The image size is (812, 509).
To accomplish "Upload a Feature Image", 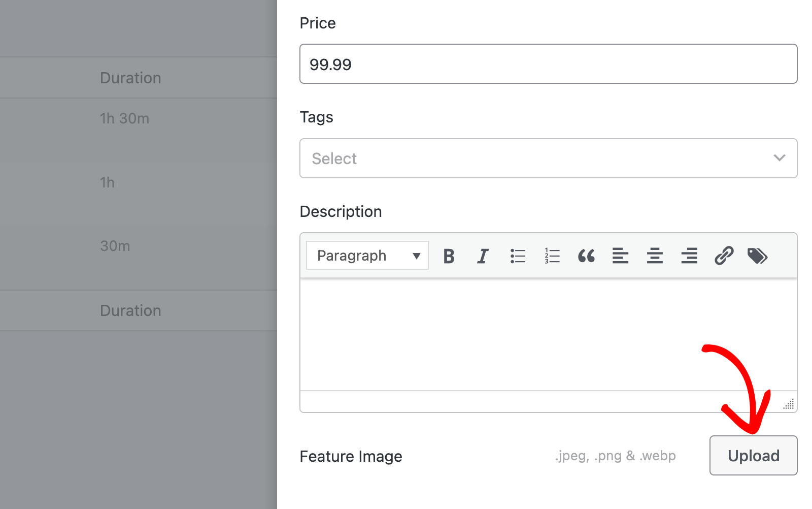I will 753,455.
